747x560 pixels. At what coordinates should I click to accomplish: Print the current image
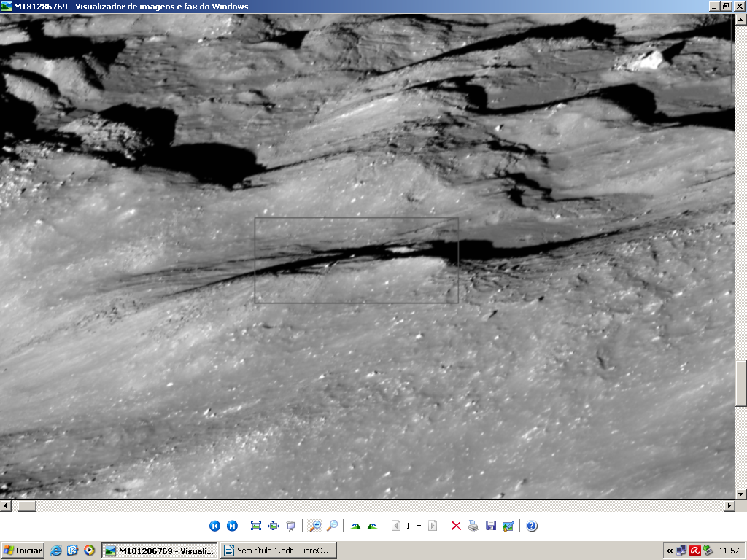click(x=473, y=526)
